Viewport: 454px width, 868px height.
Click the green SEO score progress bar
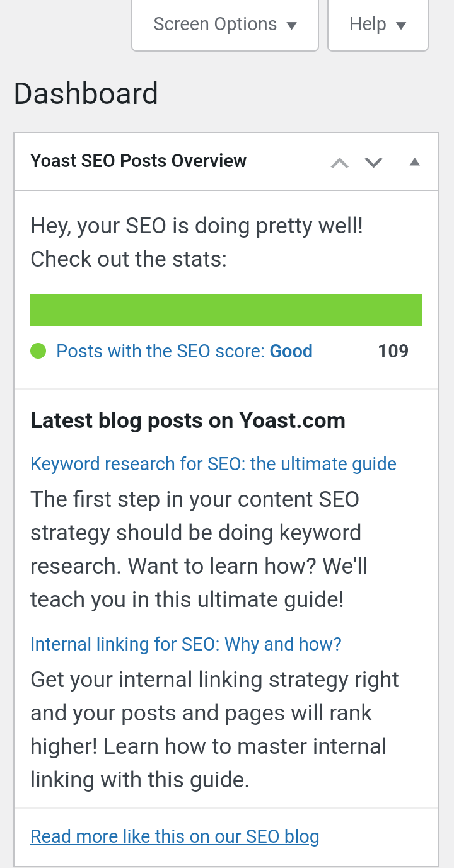pyautogui.click(x=226, y=310)
